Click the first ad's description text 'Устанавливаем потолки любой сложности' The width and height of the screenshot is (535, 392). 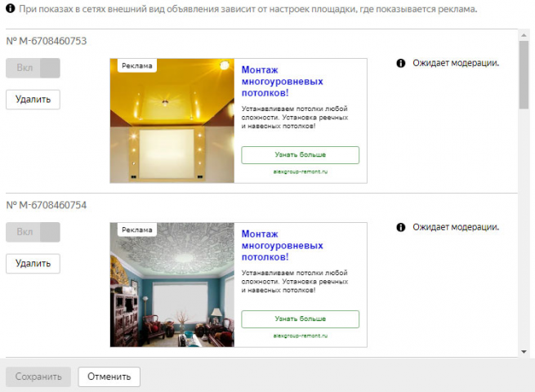pos(295,118)
